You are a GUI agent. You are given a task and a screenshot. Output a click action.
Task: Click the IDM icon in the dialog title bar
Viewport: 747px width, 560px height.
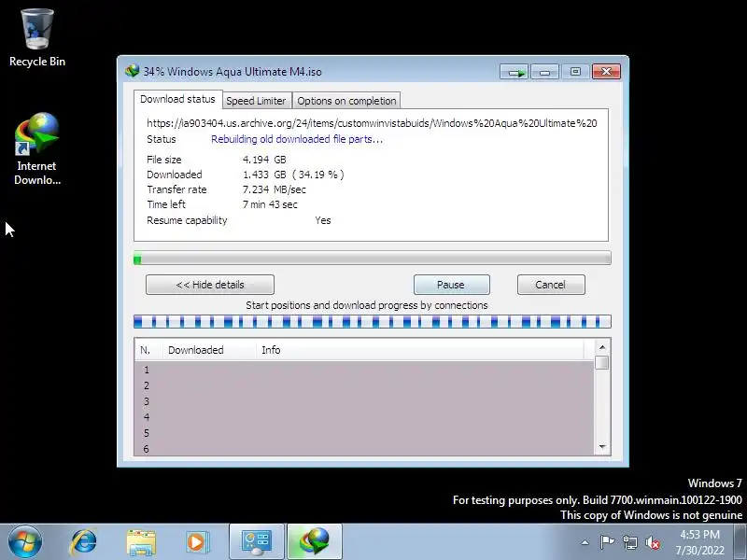point(132,72)
